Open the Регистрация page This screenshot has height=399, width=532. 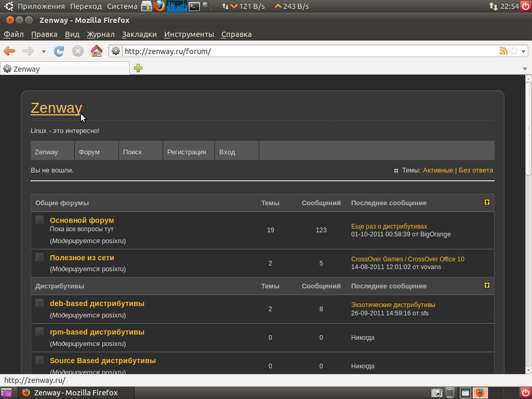pyautogui.click(x=187, y=152)
